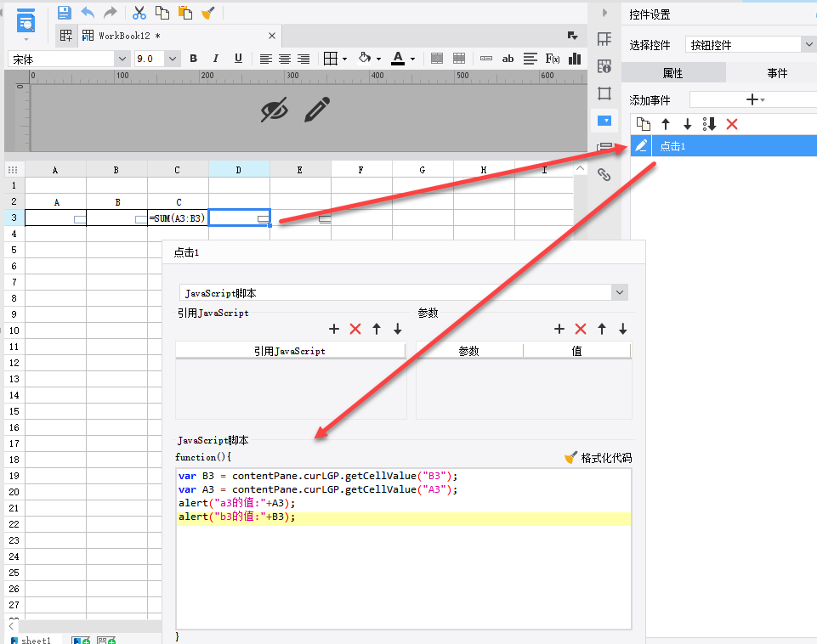
Task: Click in the JavaScript code editor
Action: tap(404, 549)
